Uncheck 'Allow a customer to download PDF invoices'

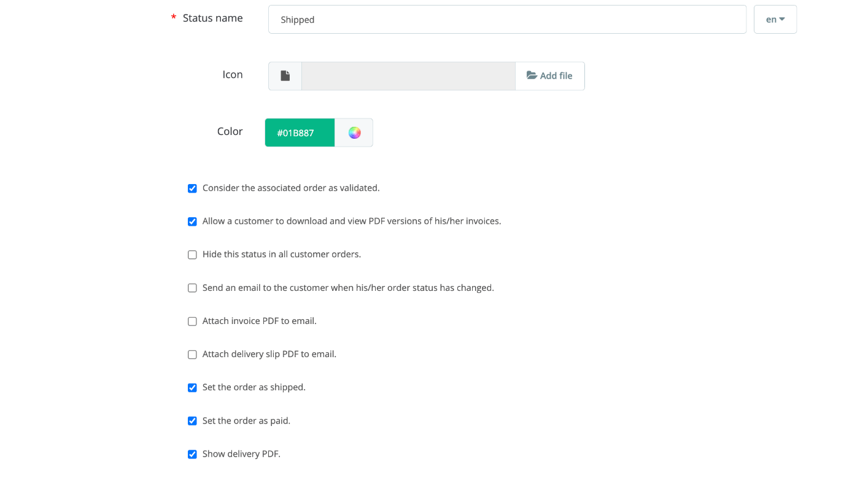tap(192, 222)
